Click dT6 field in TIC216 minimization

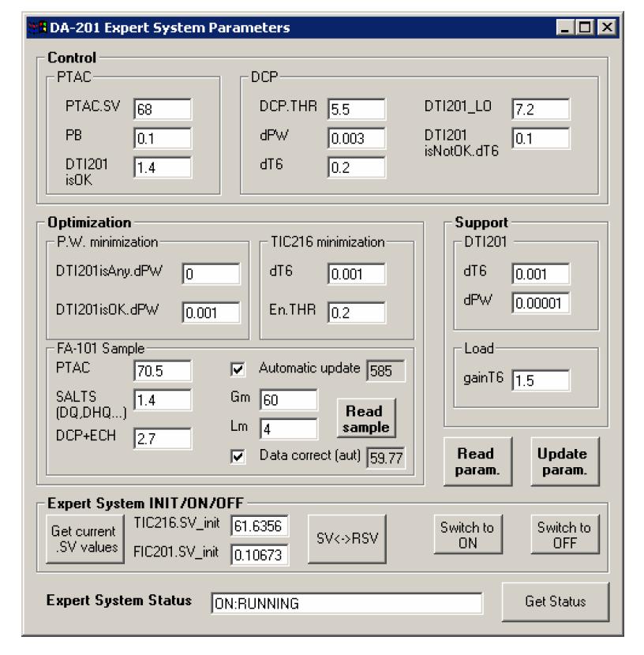point(357,274)
